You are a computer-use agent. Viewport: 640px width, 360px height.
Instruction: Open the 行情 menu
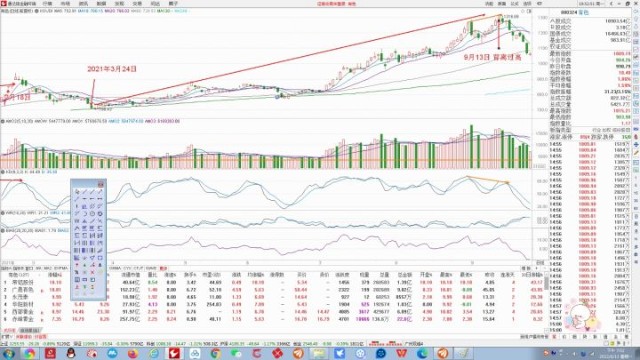point(47,3)
